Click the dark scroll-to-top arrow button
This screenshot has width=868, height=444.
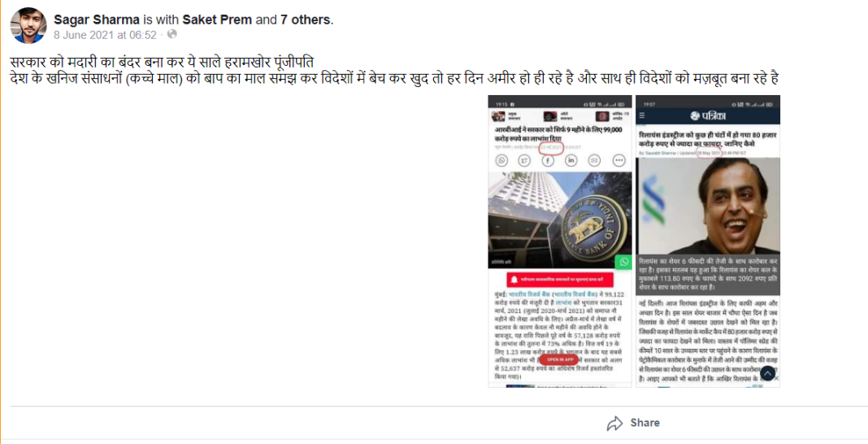tap(767, 374)
